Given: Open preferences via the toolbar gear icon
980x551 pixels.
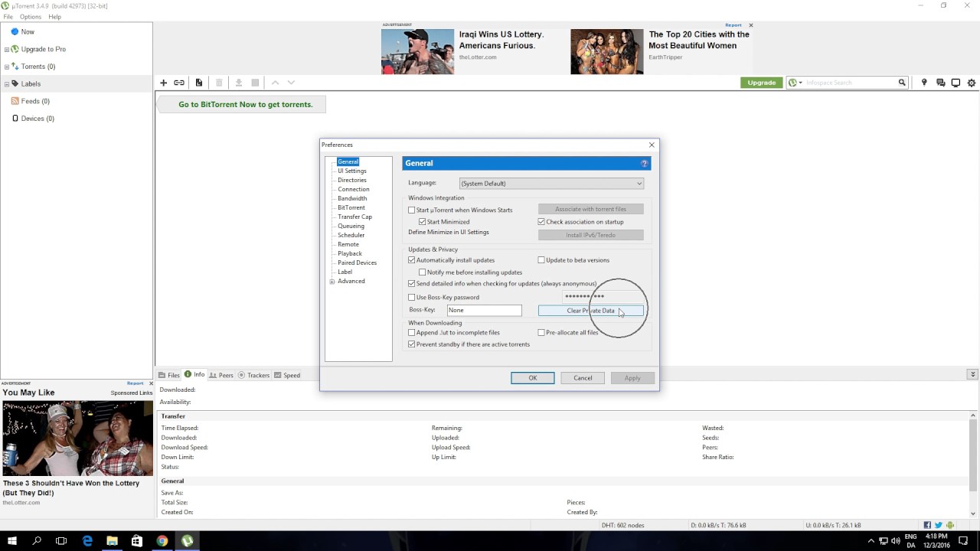Looking at the screenshot, I should pyautogui.click(x=972, y=83).
